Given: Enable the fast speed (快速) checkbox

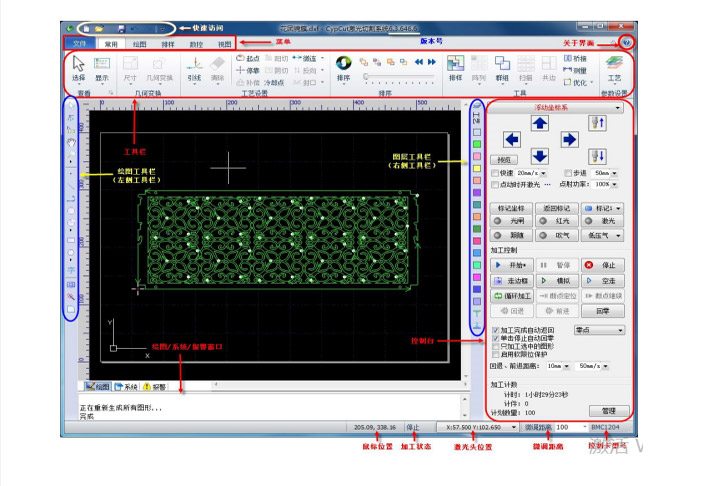Looking at the screenshot, I should coord(495,173).
